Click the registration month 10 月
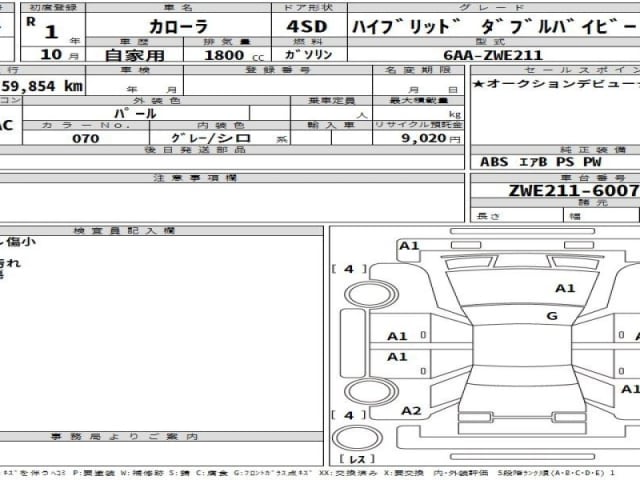Viewport: 640px width, 480px height. pos(59,54)
